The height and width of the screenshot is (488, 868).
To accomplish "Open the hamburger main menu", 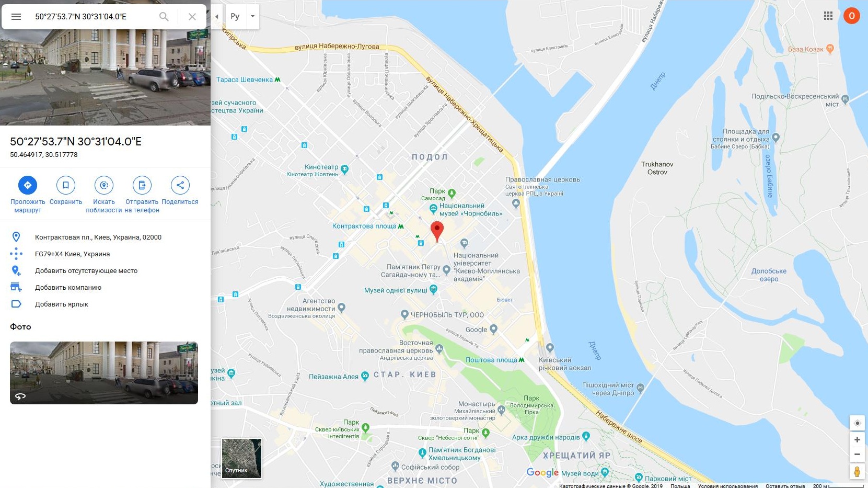I will [x=16, y=17].
